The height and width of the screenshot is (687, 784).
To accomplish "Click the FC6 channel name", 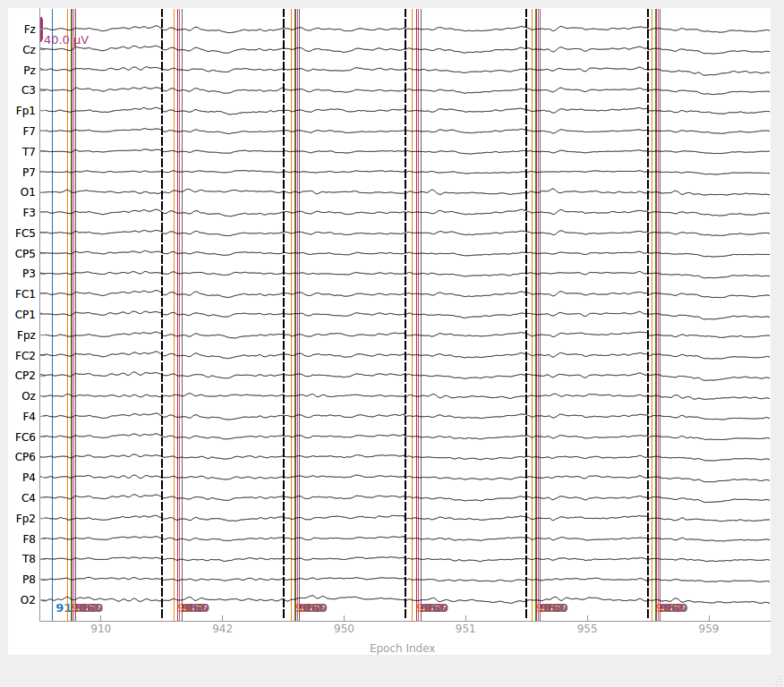I will 25,437.
